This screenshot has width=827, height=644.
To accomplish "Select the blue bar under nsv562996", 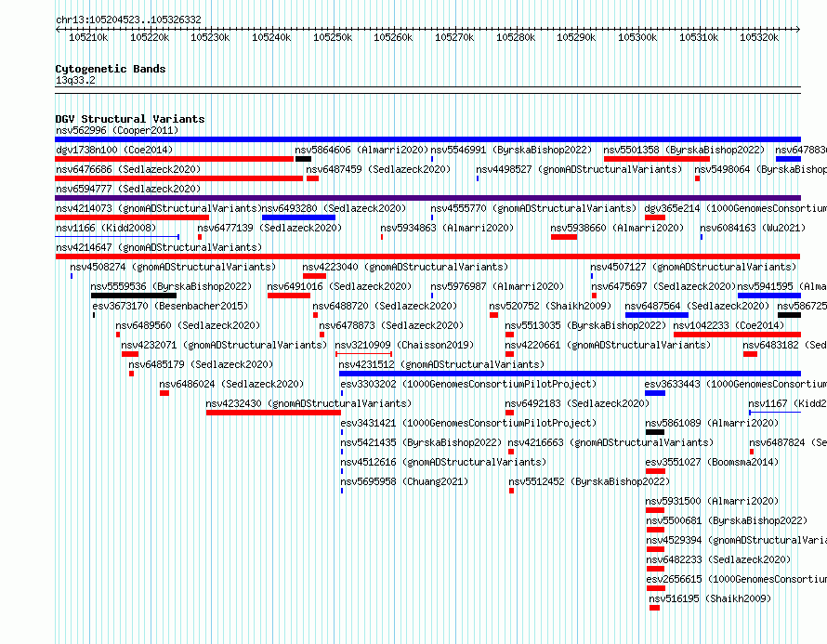I will tap(427, 139).
